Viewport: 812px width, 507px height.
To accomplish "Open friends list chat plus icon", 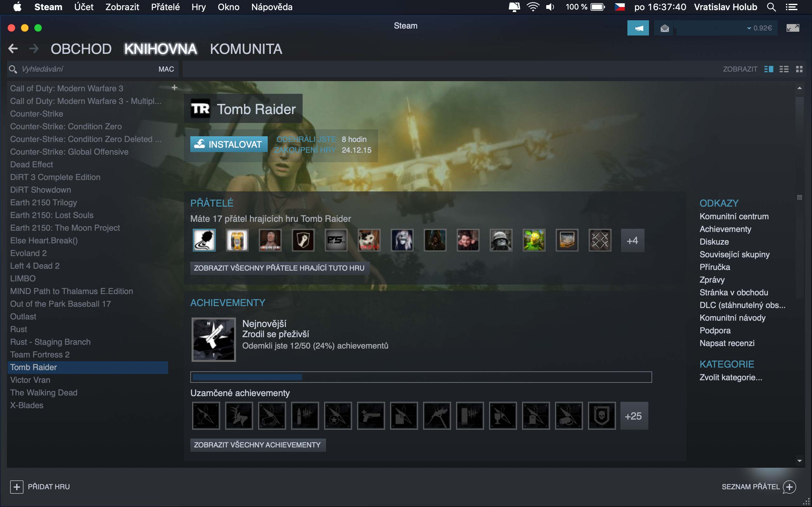I will click(789, 486).
